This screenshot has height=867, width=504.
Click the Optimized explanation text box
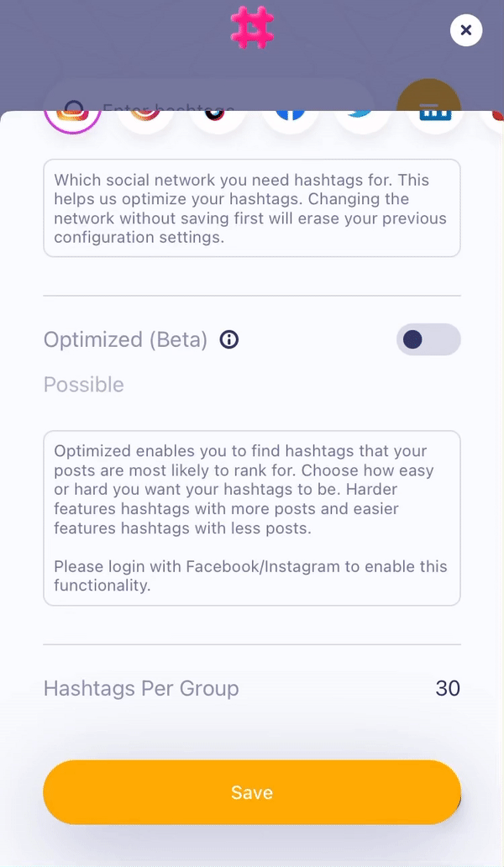pyautogui.click(x=252, y=518)
